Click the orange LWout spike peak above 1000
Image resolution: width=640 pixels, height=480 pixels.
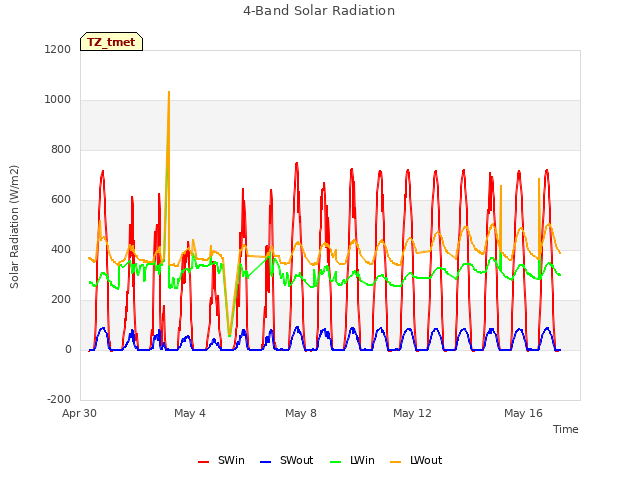[x=169, y=93]
